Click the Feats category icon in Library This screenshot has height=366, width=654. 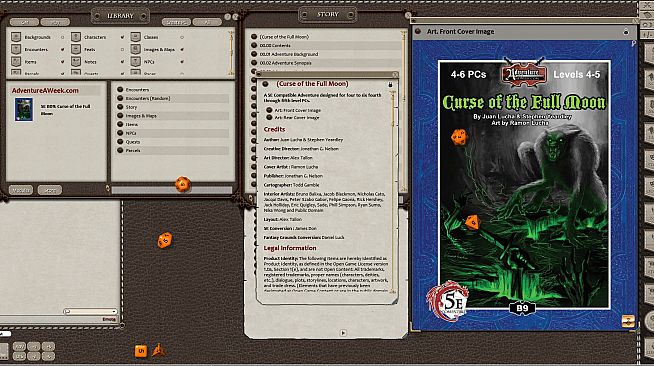click(x=75, y=49)
